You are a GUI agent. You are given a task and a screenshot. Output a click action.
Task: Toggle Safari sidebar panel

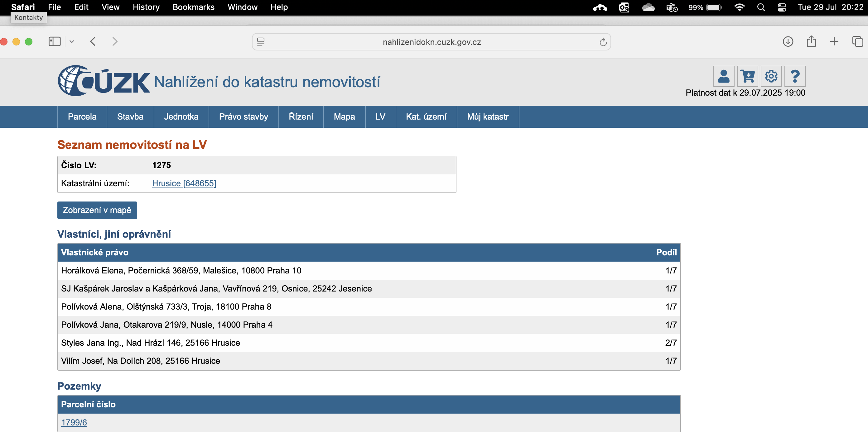coord(54,42)
